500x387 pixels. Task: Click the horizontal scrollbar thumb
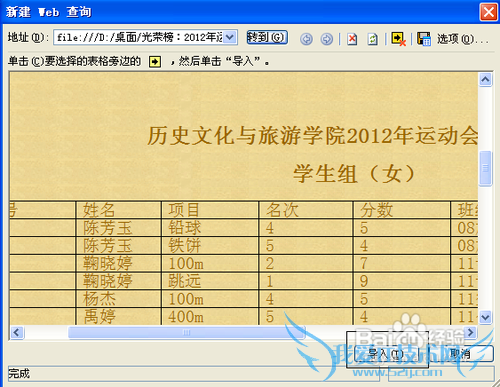(x=187, y=332)
